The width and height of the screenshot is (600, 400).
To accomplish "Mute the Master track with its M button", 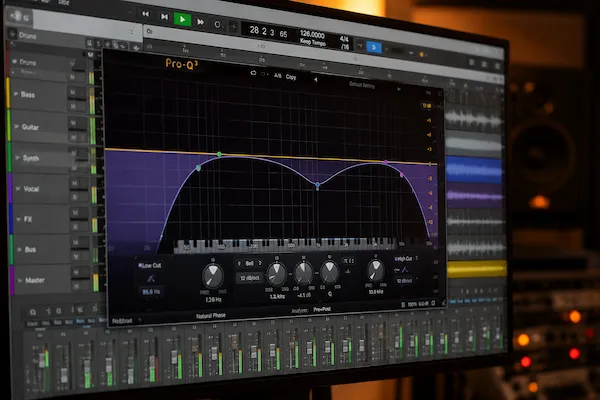I will [76, 272].
